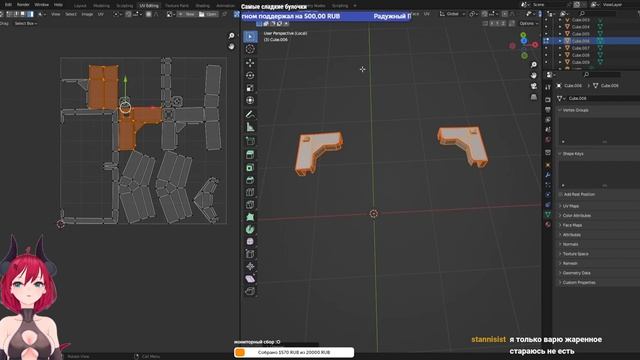Screen dimensions: 640x360
Task: Expand the Geometry Data panel
Action: [576, 273]
